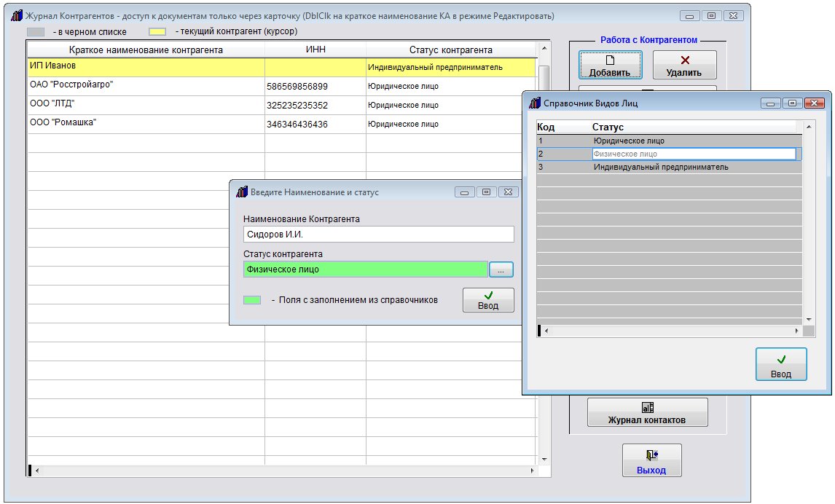Open status lookup with the ellipsis button
The image size is (835, 504).
click(x=501, y=269)
